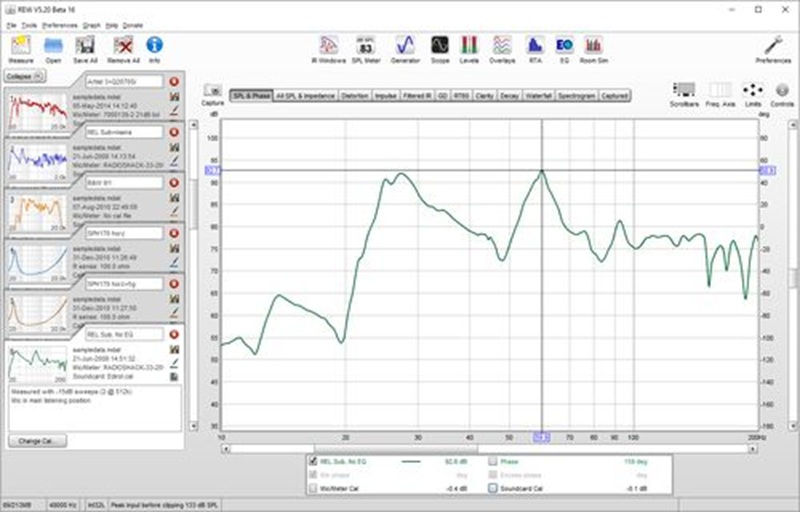The image size is (800, 512).
Task: Switch to GD tab
Action: tap(442, 96)
